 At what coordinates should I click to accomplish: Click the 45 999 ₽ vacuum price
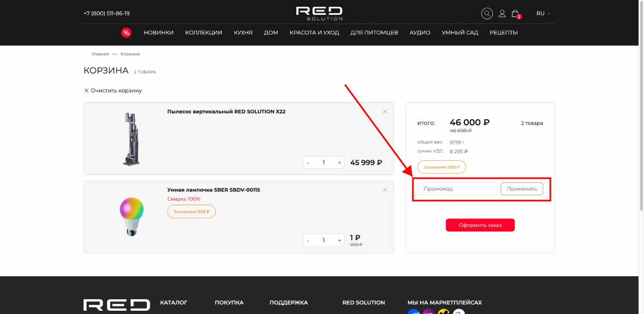(366, 162)
